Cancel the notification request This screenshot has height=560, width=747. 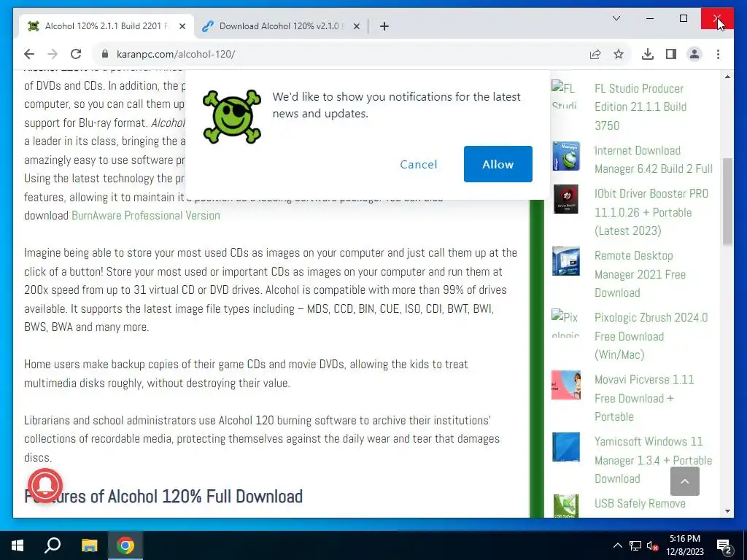point(418,164)
